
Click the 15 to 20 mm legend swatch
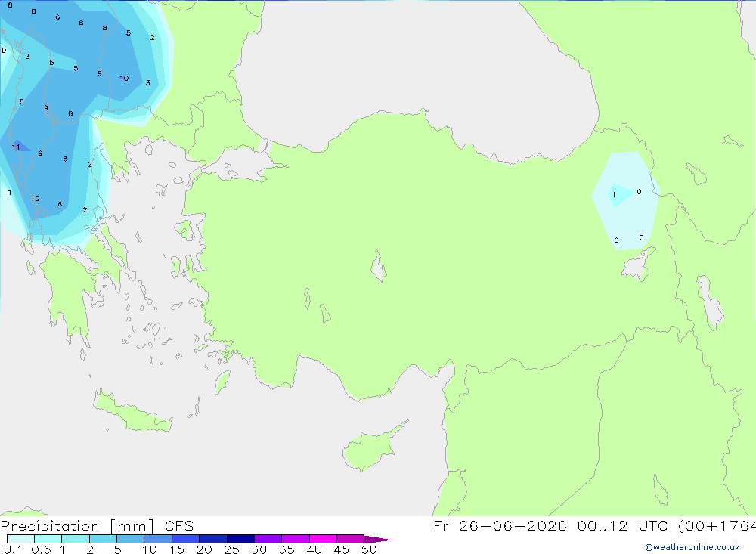(186, 539)
